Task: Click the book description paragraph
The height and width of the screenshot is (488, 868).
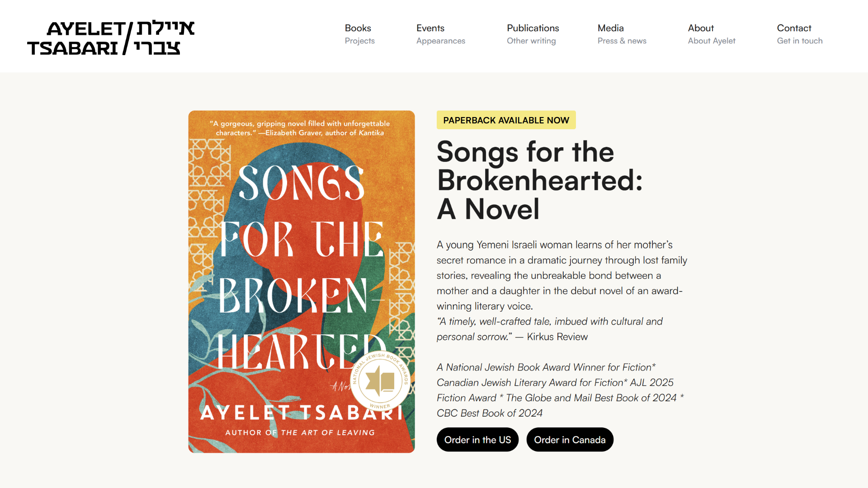Action: pos(561,275)
